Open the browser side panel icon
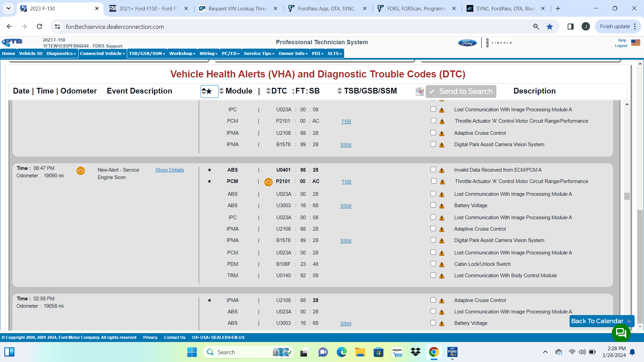This screenshot has width=644, height=362. (571, 26)
